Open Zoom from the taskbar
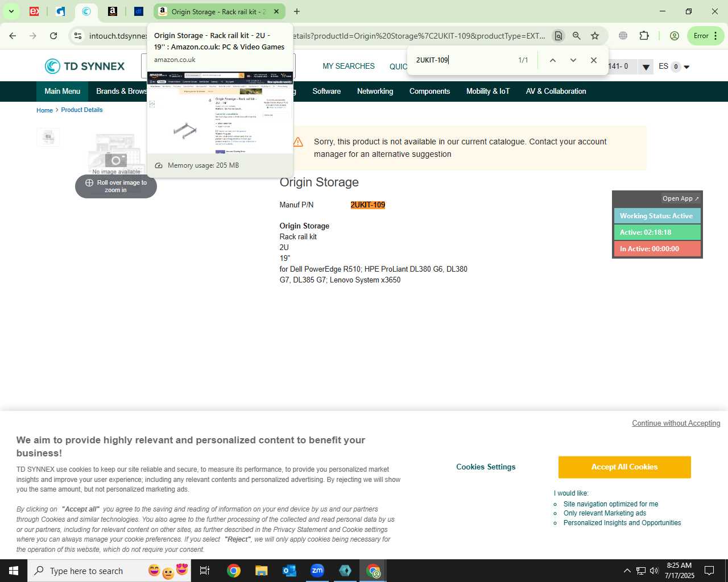Image resolution: width=728 pixels, height=582 pixels. click(x=317, y=571)
